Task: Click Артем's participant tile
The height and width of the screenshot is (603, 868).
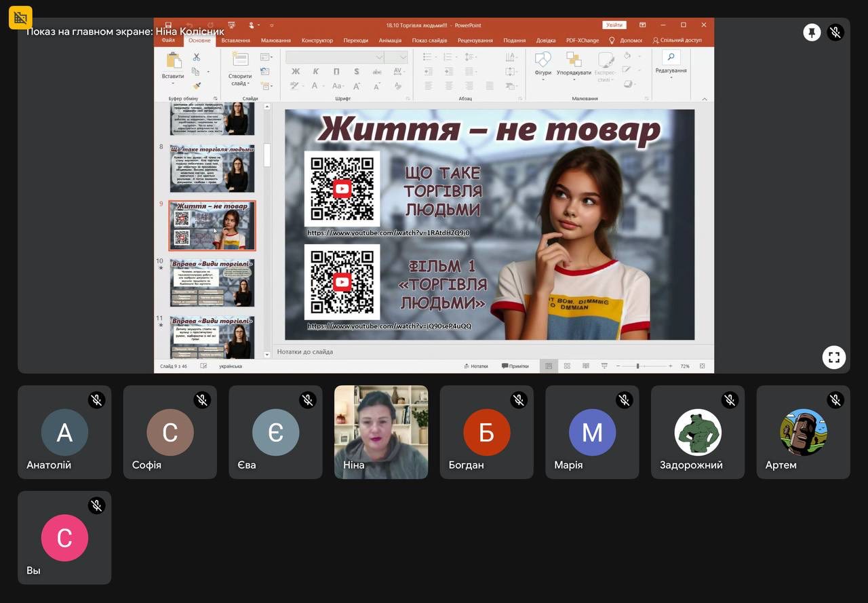Action: point(803,432)
